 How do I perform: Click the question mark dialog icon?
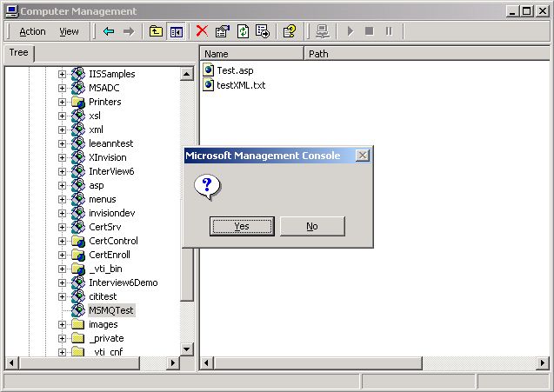tap(207, 187)
